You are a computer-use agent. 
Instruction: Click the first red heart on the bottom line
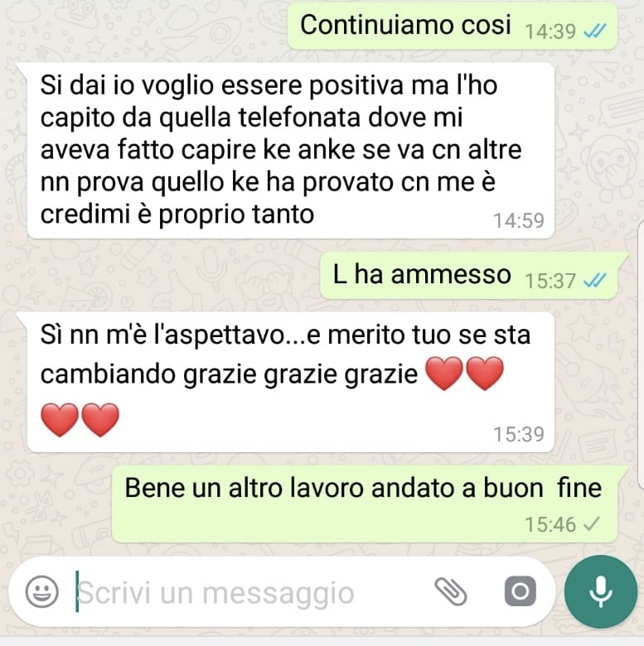tap(60, 420)
